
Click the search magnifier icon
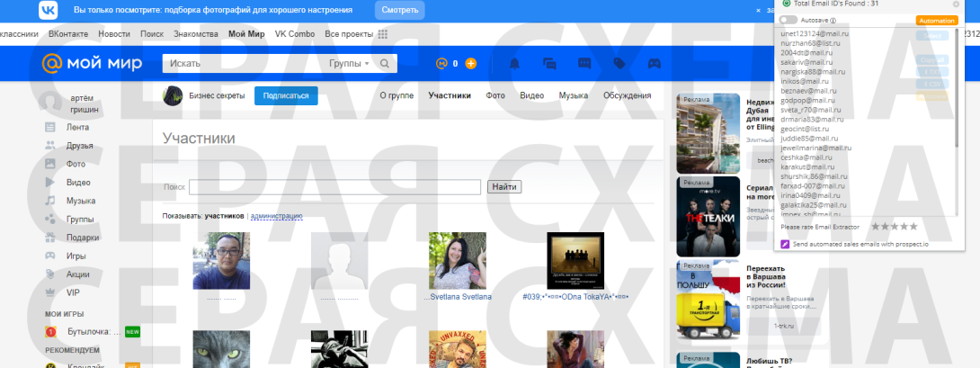(385, 63)
